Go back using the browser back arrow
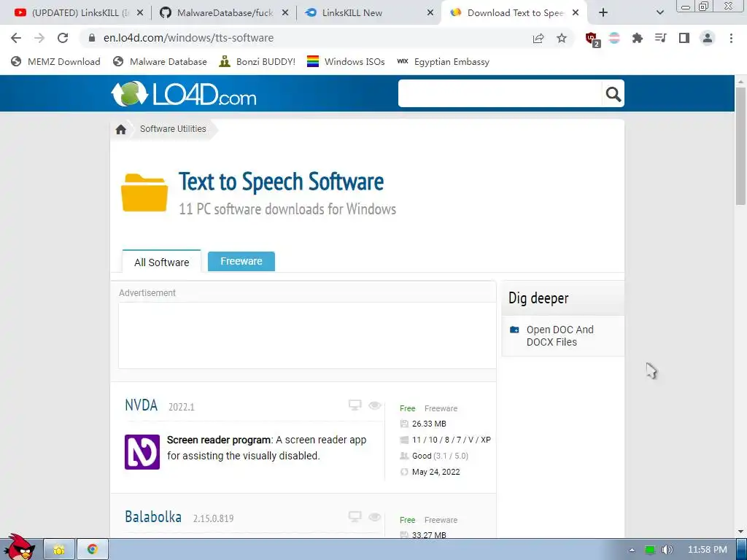Viewport: 747px width, 560px height. point(16,38)
